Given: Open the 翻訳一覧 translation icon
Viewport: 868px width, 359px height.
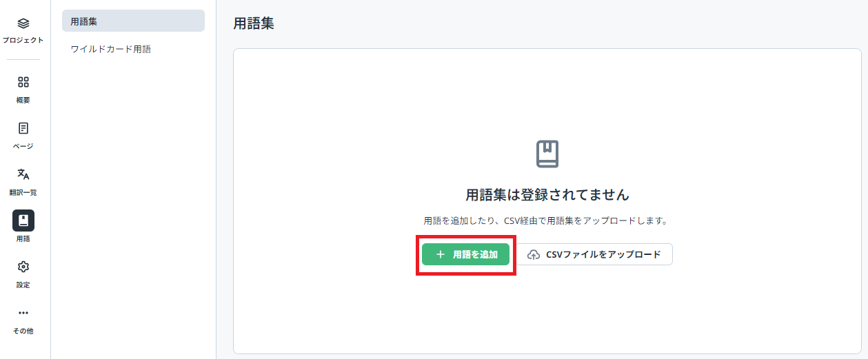Looking at the screenshot, I should point(23,174).
